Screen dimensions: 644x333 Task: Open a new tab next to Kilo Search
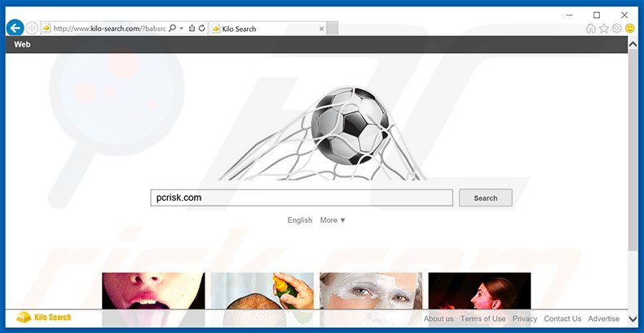coord(333,29)
